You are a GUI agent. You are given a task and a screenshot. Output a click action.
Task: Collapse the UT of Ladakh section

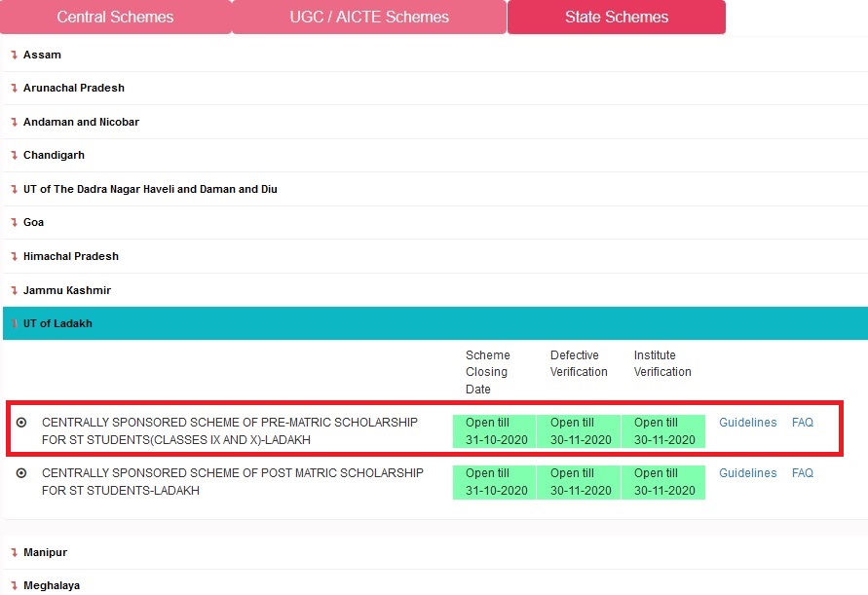pos(435,323)
